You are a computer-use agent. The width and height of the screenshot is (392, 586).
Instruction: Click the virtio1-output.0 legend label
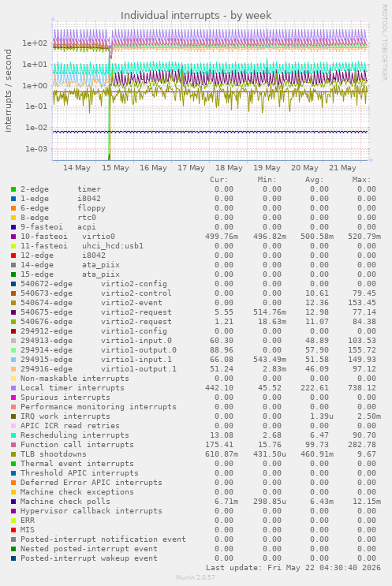pyautogui.click(x=139, y=350)
